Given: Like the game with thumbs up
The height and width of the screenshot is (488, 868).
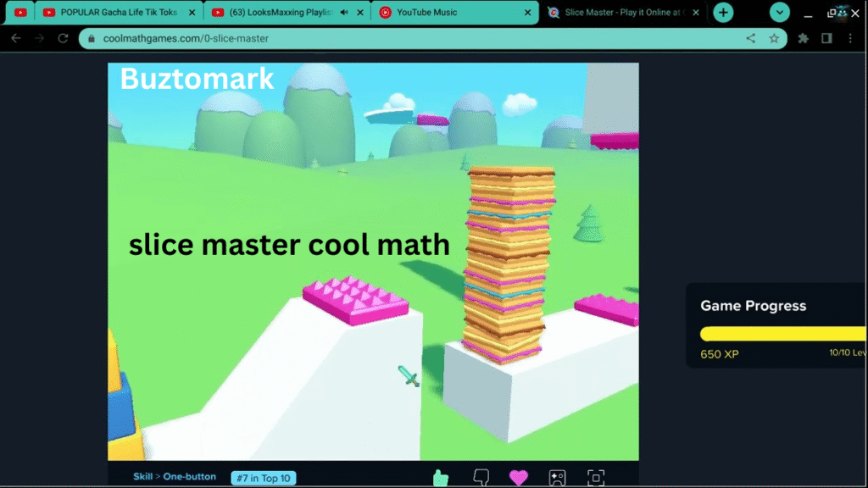Looking at the screenshot, I should coord(441,478).
